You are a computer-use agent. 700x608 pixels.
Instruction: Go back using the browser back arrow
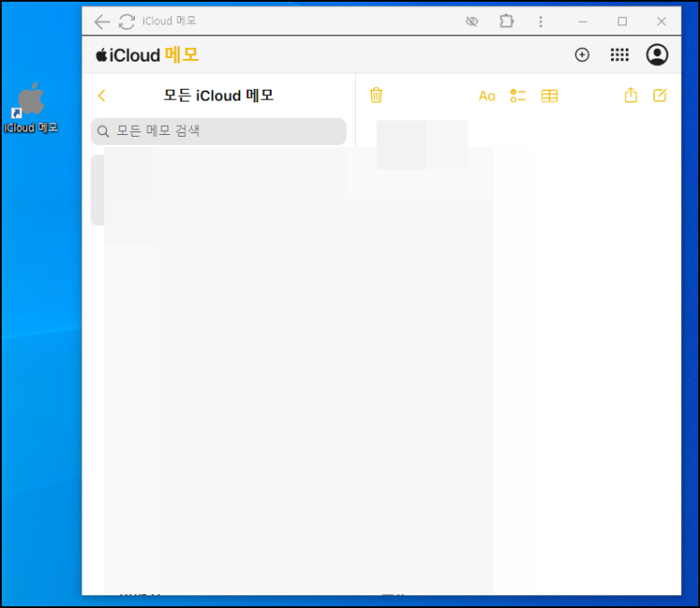click(101, 22)
